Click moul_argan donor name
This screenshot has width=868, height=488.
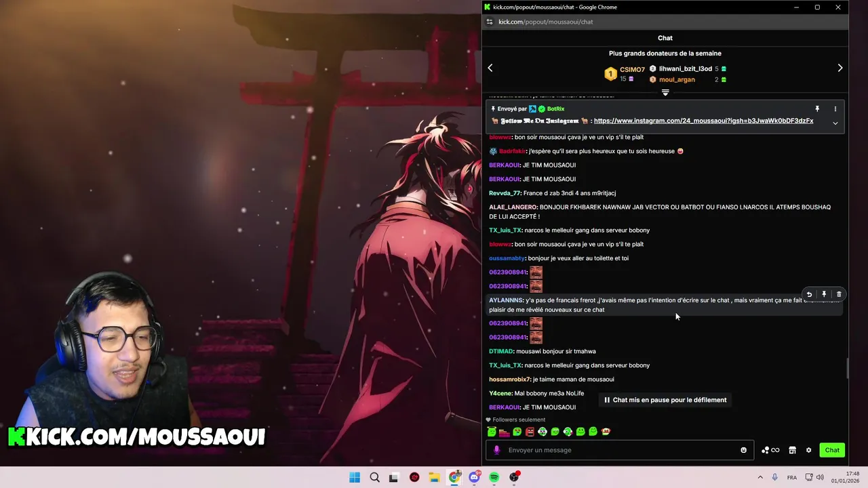point(677,79)
